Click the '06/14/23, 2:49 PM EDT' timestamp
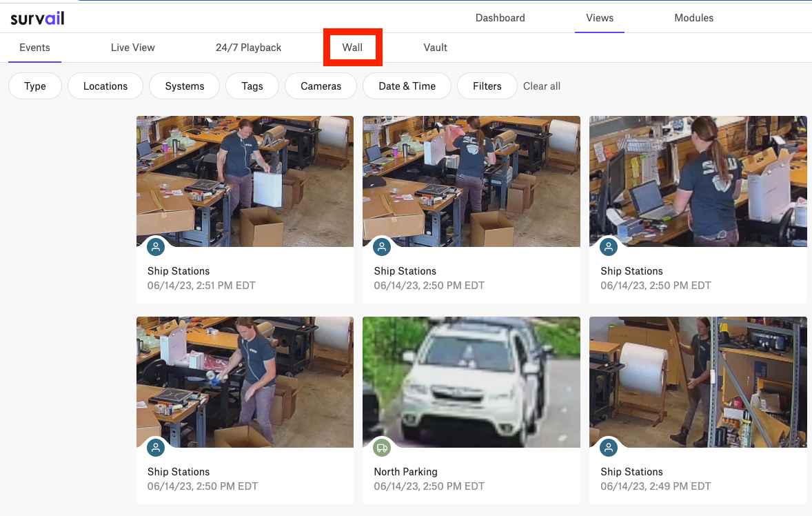 pyautogui.click(x=656, y=486)
